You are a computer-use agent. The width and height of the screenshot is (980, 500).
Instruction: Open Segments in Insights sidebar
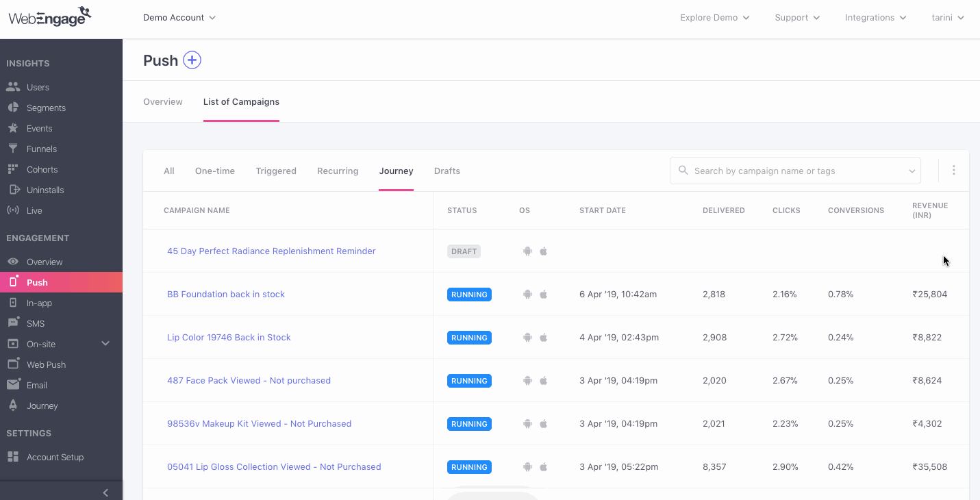click(46, 108)
